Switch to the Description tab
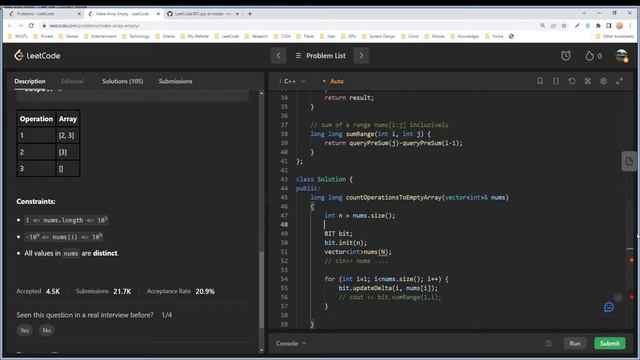Viewport: 640px width, 360px height. pos(30,81)
